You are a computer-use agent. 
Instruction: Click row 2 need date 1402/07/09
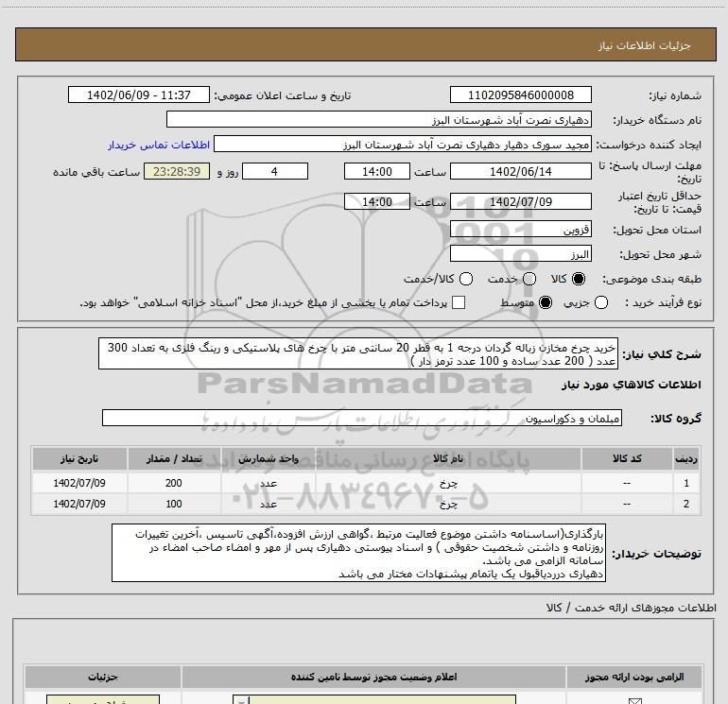(x=79, y=504)
